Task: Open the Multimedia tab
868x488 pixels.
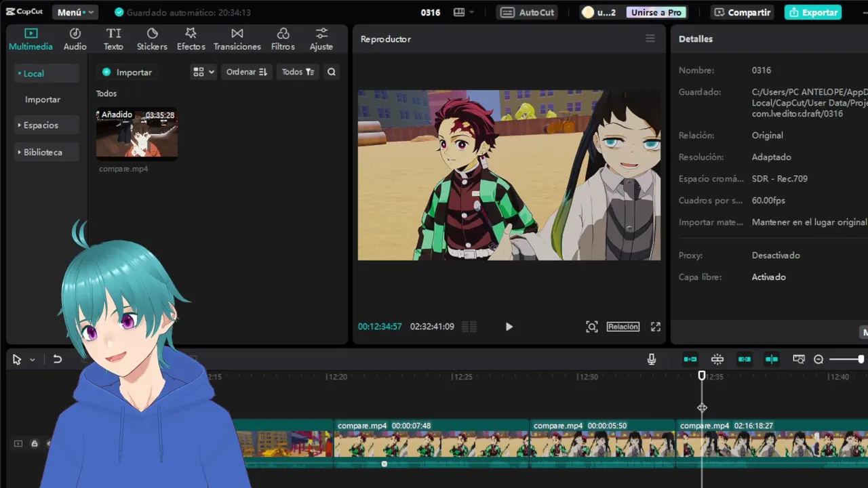Action: pyautogui.click(x=31, y=39)
